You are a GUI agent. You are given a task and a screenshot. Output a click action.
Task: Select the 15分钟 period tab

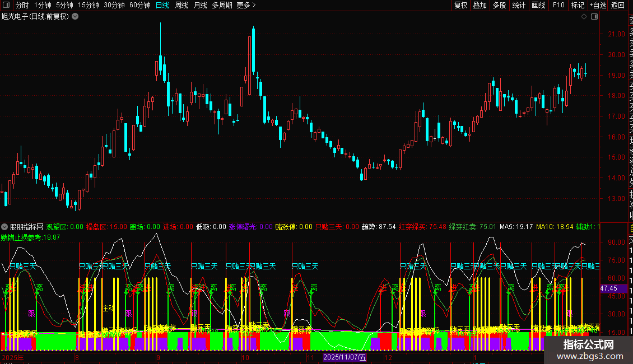(89, 5)
